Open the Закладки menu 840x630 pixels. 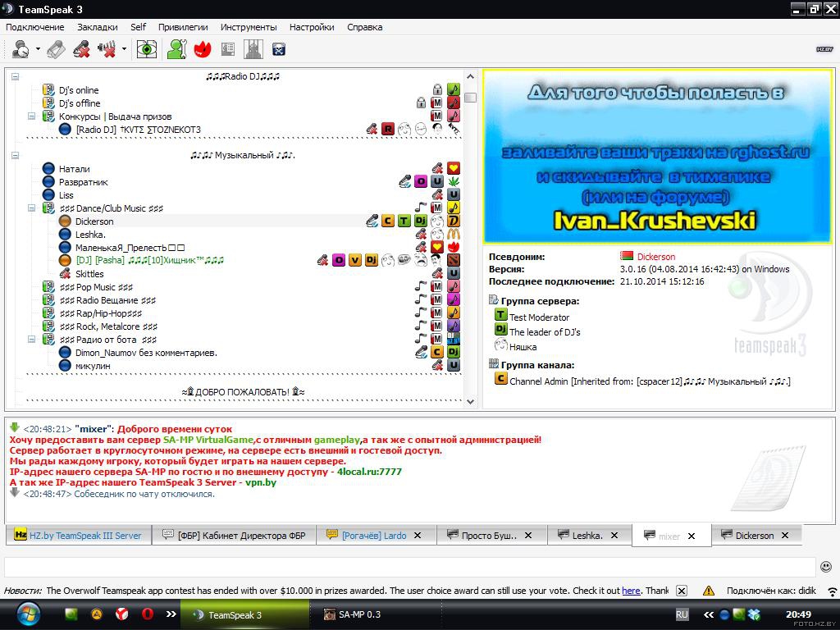click(98, 27)
